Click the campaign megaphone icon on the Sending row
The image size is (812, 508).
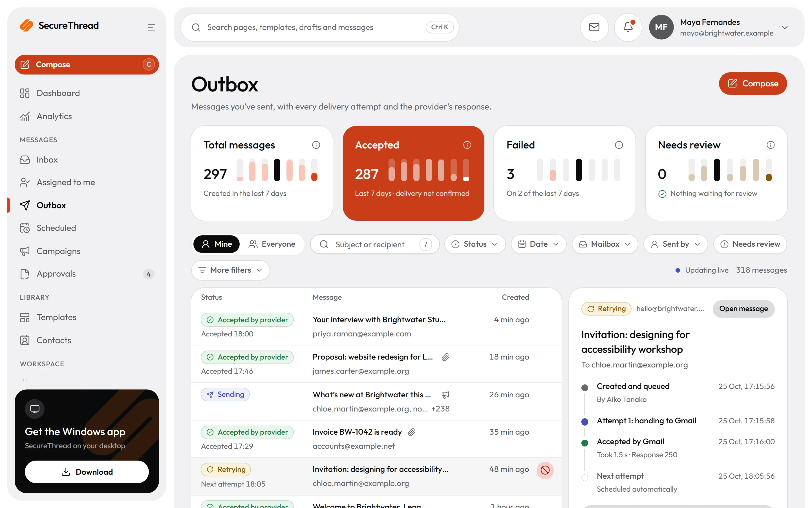445,395
